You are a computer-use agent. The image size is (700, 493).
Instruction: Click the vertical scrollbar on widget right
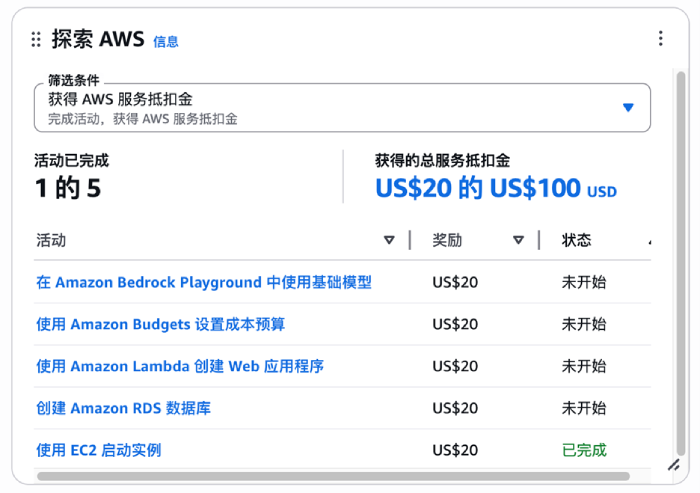(681, 260)
